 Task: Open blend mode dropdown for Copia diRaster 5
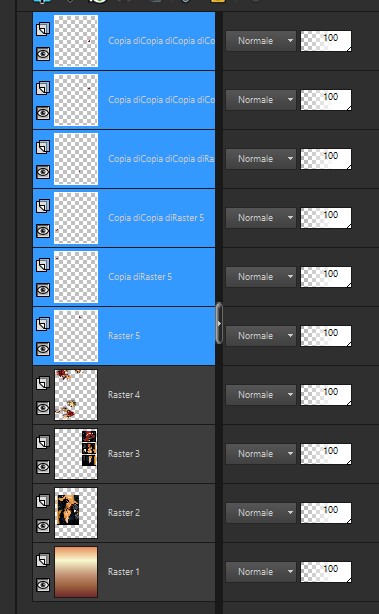click(x=261, y=277)
